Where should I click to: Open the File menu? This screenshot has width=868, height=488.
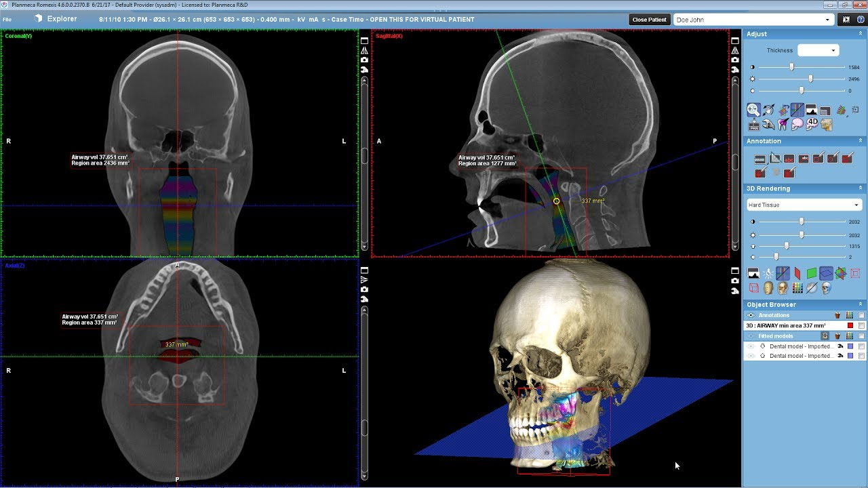(7, 20)
